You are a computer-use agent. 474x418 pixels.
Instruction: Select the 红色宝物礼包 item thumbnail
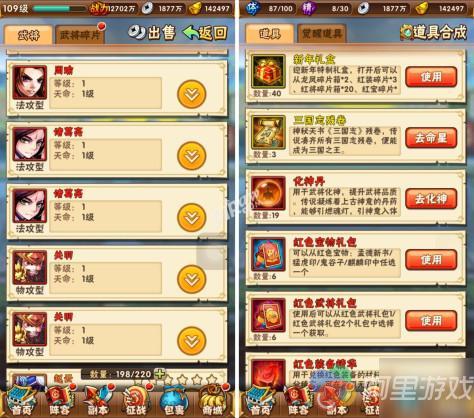pyautogui.click(x=268, y=255)
